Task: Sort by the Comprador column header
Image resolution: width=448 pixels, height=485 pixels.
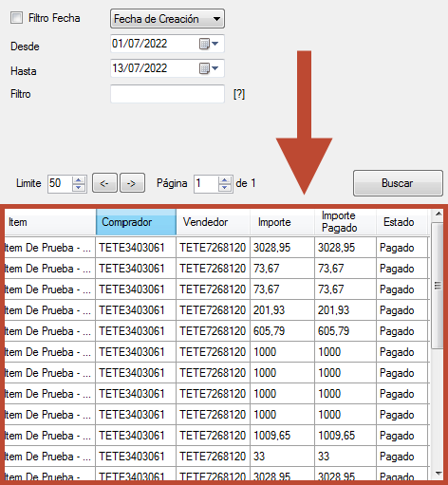Action: (x=136, y=222)
